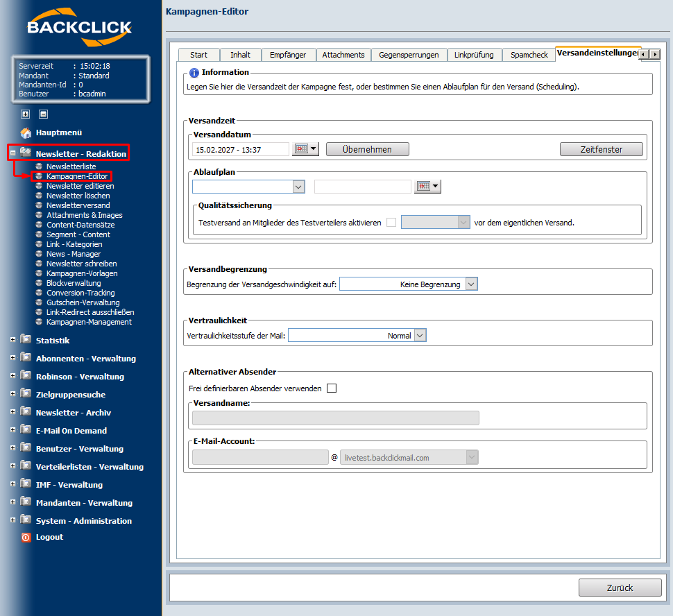Expand the Abonnenten - Verwaltung tree node
673x616 pixels.
point(12,358)
